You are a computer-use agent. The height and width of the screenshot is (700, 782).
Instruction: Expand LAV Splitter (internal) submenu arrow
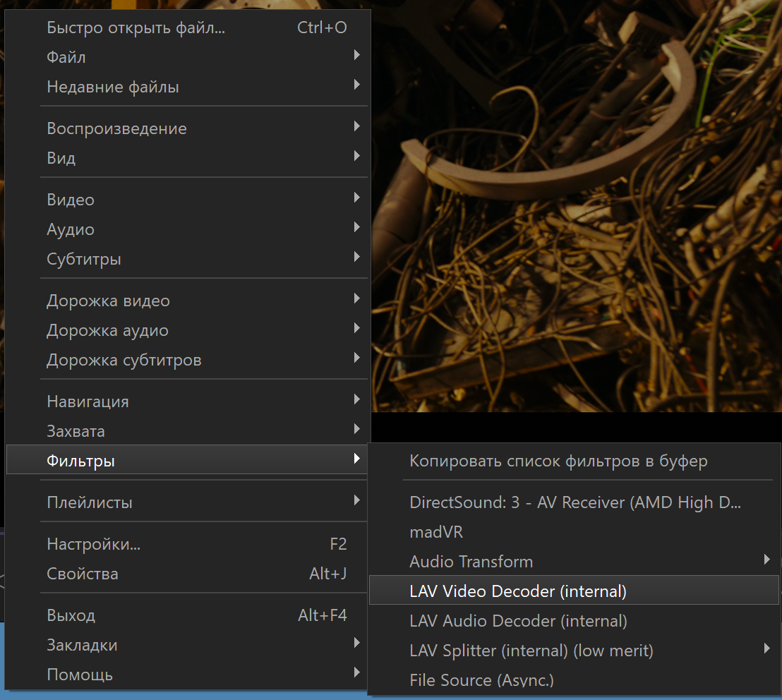pyautogui.click(x=766, y=649)
